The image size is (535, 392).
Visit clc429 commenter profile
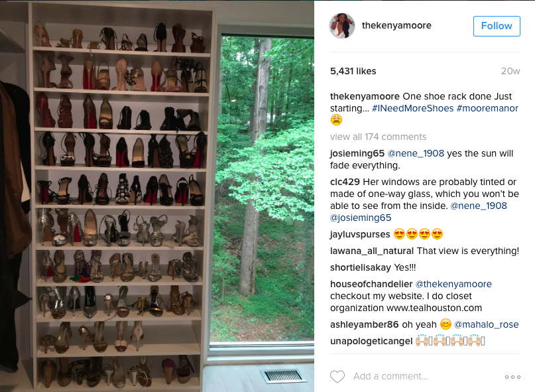coord(345,182)
